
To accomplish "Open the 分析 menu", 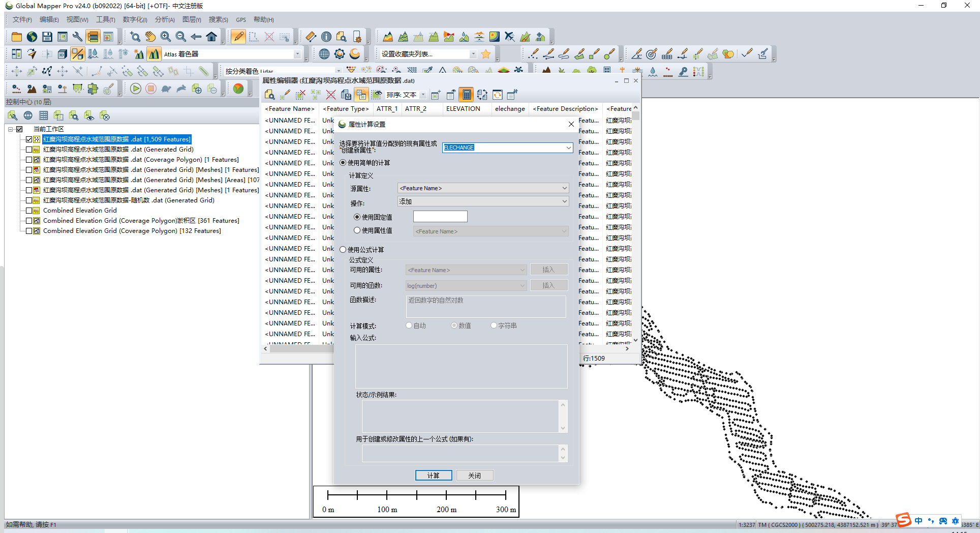I will click(x=165, y=20).
